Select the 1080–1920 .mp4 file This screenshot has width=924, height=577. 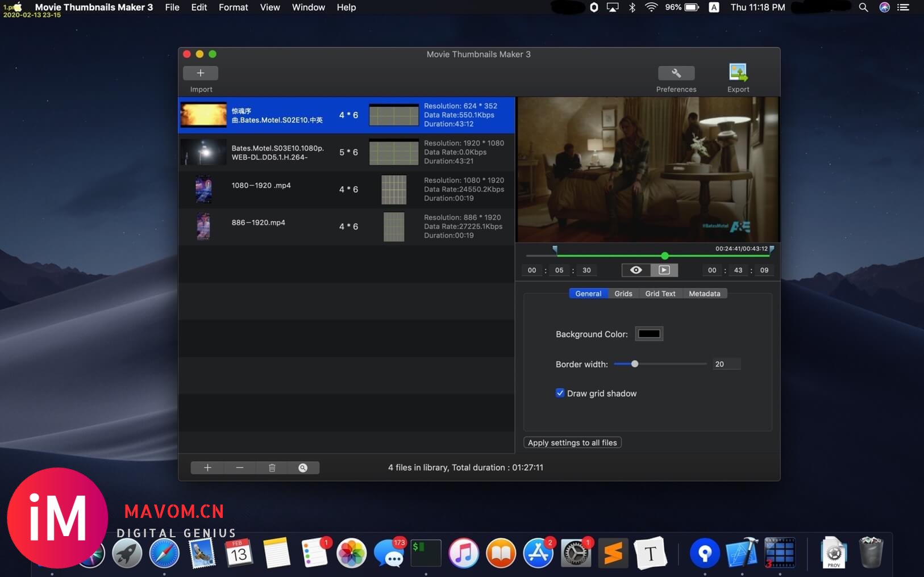pyautogui.click(x=346, y=189)
